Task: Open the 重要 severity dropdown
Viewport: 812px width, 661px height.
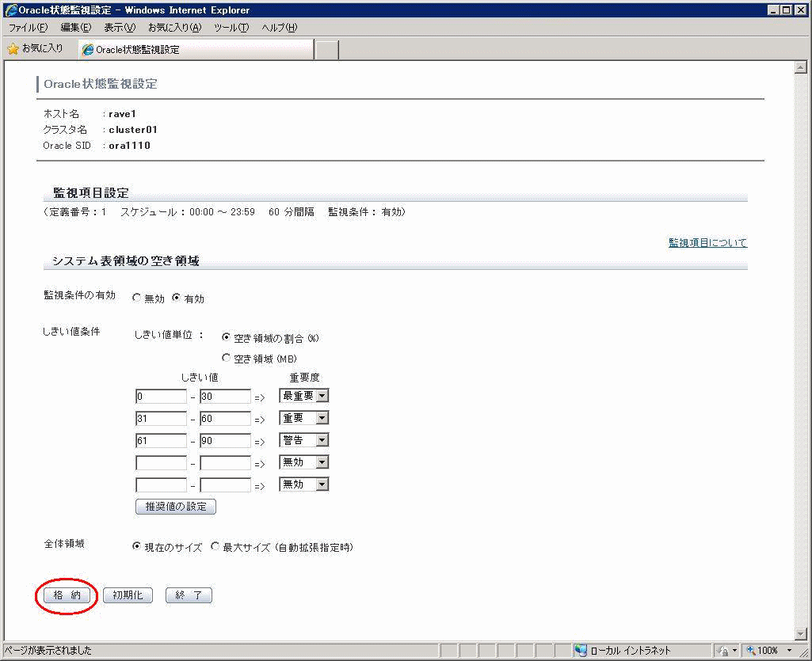Action: pyautogui.click(x=304, y=418)
